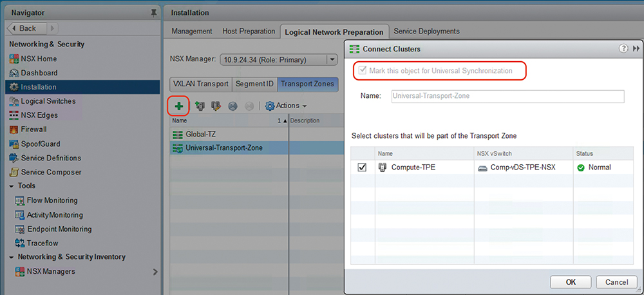Select Installation in Navigator
The height and width of the screenshot is (295, 644).
82,87
